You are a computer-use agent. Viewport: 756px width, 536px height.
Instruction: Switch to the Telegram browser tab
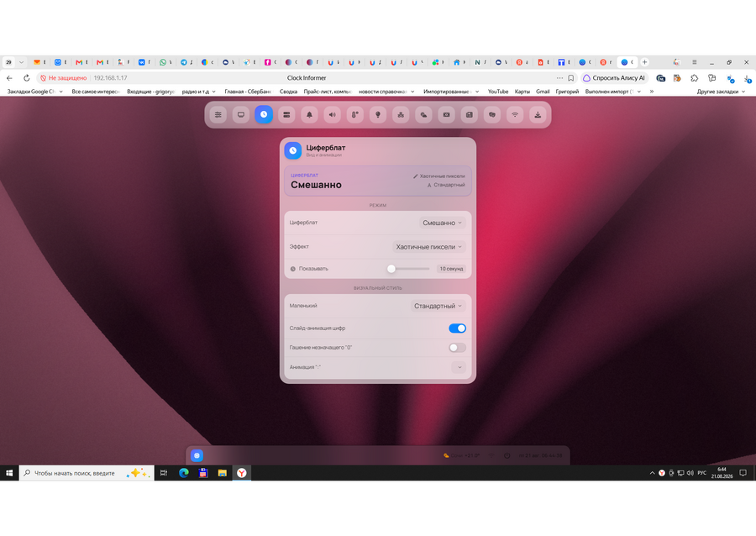click(186, 62)
